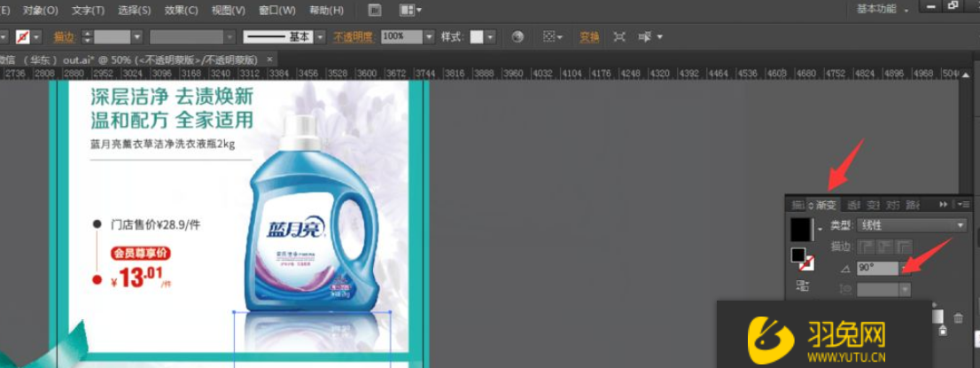Click the stroke weight input field
This screenshot has width=980, height=368.
coord(112,37)
